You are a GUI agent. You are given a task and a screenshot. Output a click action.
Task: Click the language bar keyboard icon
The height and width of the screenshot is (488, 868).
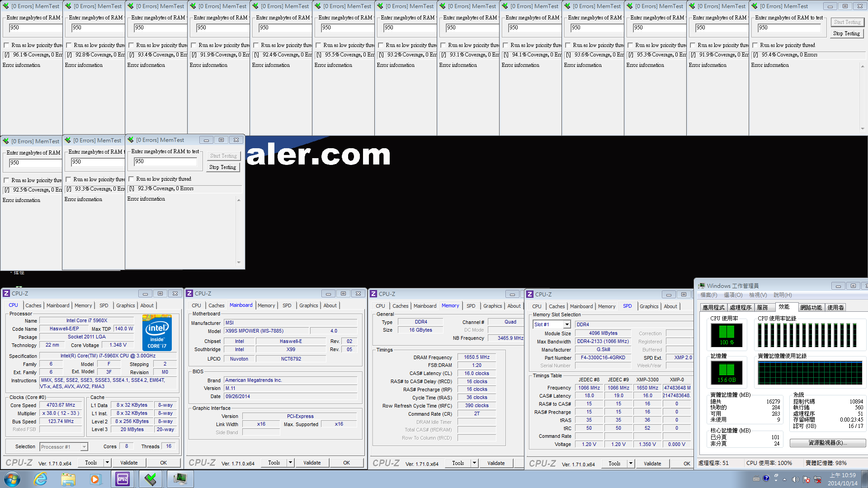coord(756,479)
